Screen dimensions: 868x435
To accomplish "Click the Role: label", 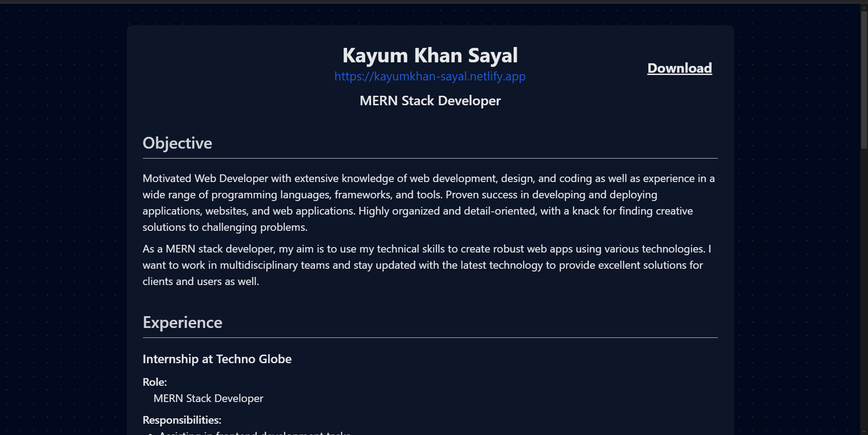I will point(155,382).
